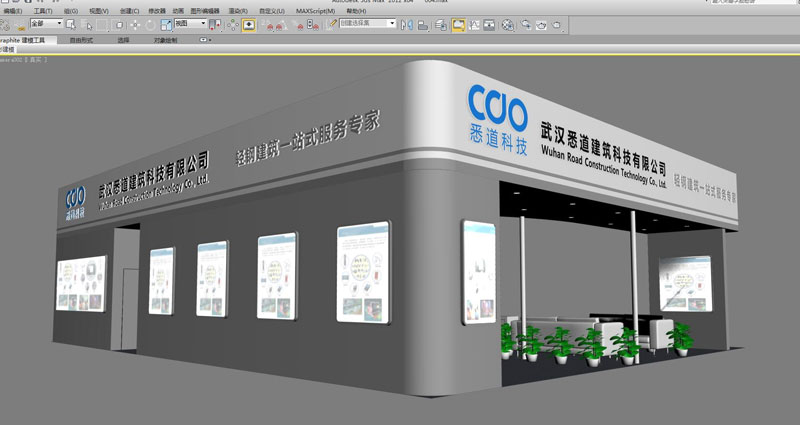Image resolution: width=800 pixels, height=425 pixels.
Task: Toggle the highlighted Graphite ribbon button
Action: (x=458, y=23)
